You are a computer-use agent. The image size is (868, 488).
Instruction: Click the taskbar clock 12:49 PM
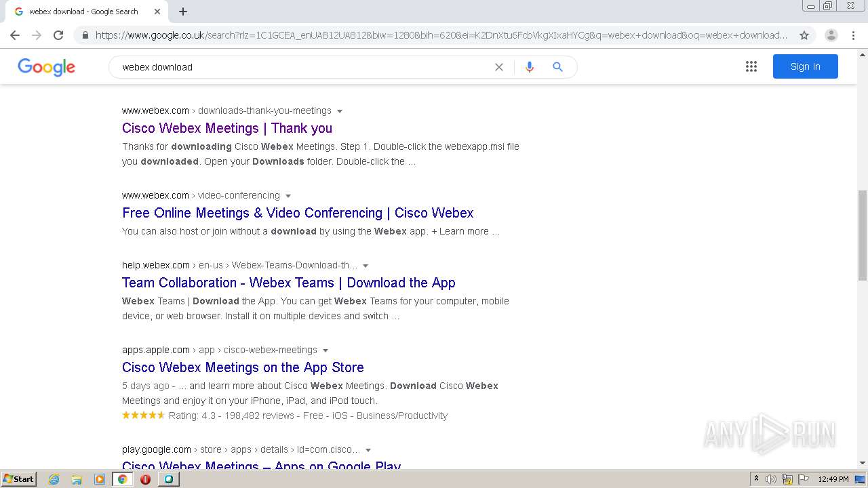click(x=833, y=479)
